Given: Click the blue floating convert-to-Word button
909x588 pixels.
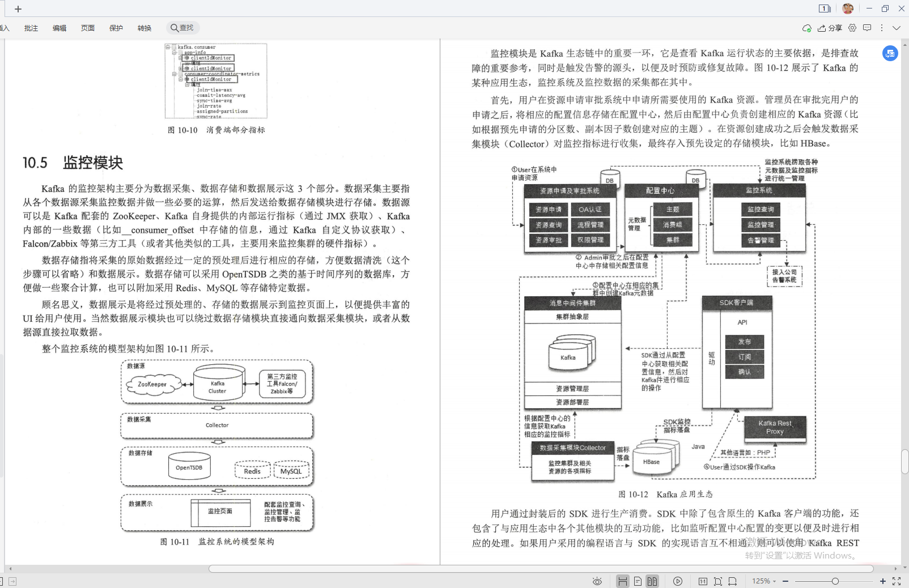Looking at the screenshot, I should (890, 53).
